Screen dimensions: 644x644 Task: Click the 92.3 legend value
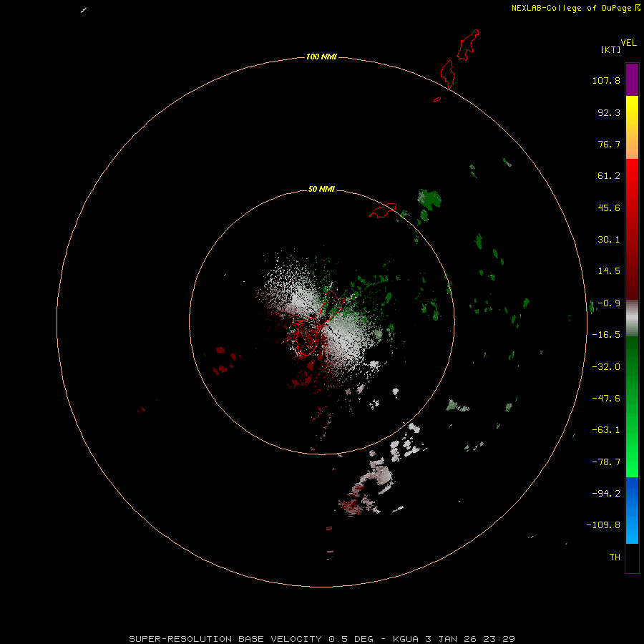pyautogui.click(x=609, y=112)
